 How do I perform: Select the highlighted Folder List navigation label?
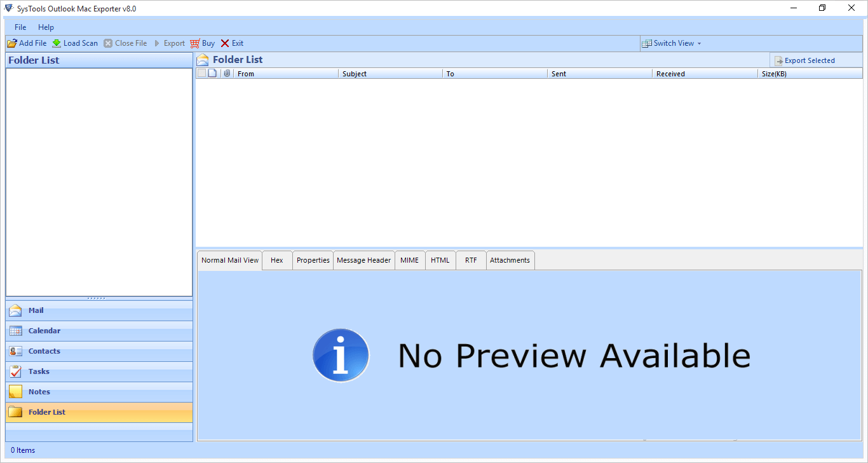click(47, 412)
